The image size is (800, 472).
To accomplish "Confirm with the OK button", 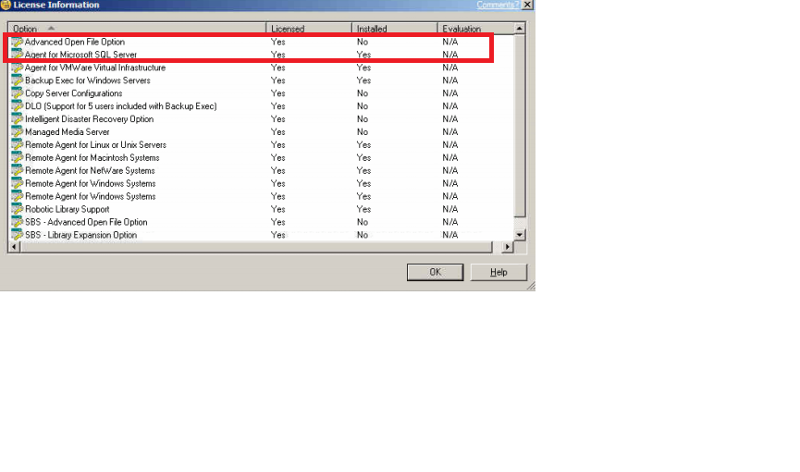I will (x=435, y=272).
